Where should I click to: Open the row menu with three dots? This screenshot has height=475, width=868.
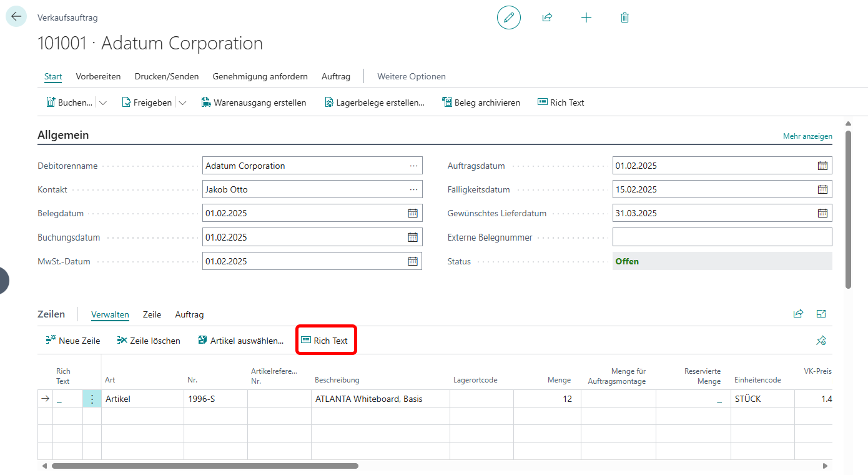92,399
